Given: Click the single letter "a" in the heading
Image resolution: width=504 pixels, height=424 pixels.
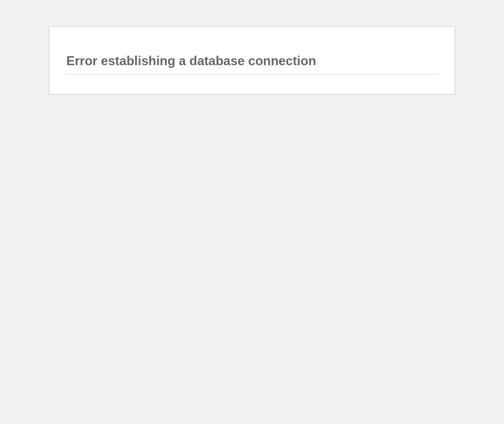Looking at the screenshot, I should (x=183, y=61).
